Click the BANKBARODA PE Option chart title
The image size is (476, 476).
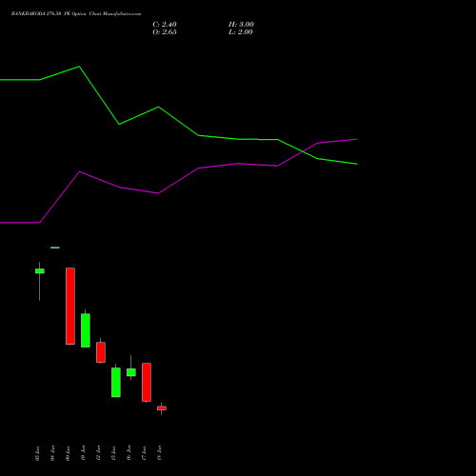coord(76,14)
